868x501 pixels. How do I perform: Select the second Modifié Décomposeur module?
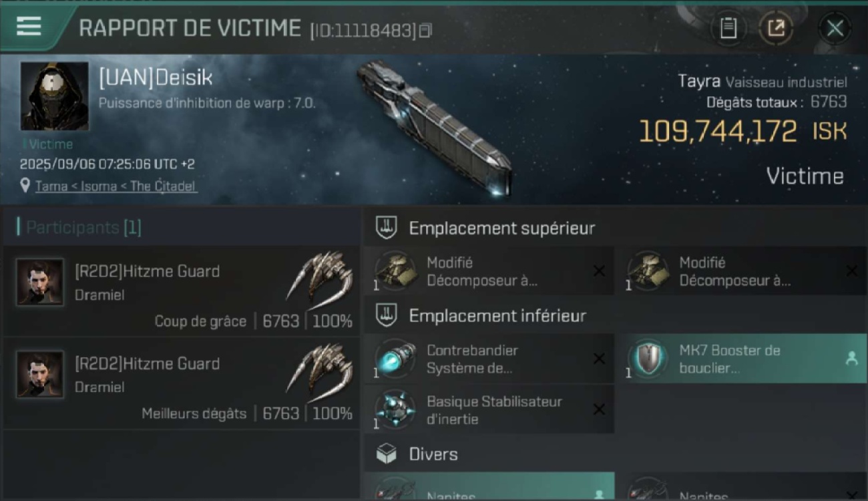741,271
